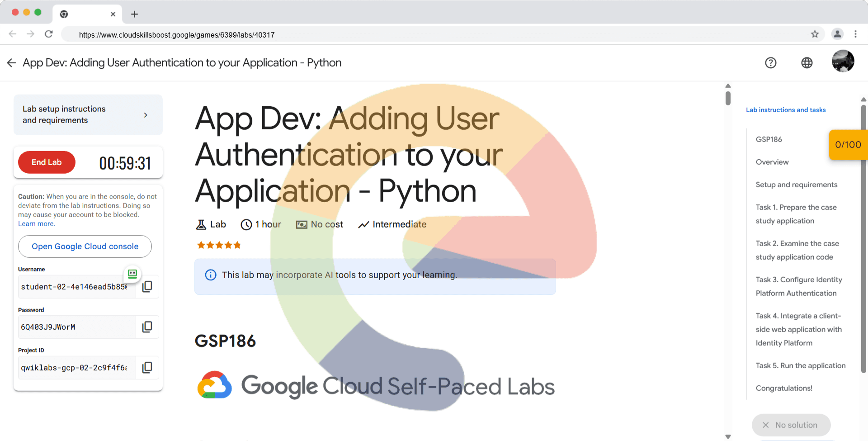The width and height of the screenshot is (868, 441).
Task: Copy the Project ID to clipboard
Action: click(147, 368)
